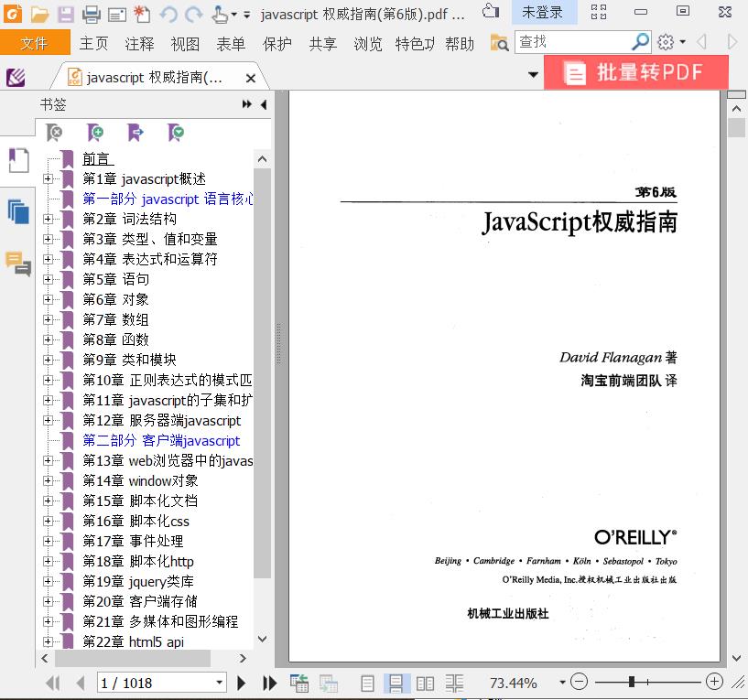This screenshot has height=700, width=748.
Task: Click the zoom in plus button
Action: 714,682
